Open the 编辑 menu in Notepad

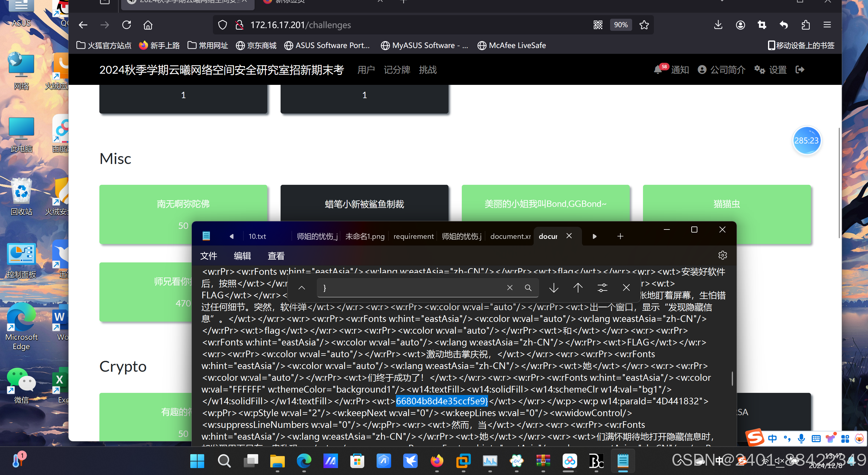[242, 256]
